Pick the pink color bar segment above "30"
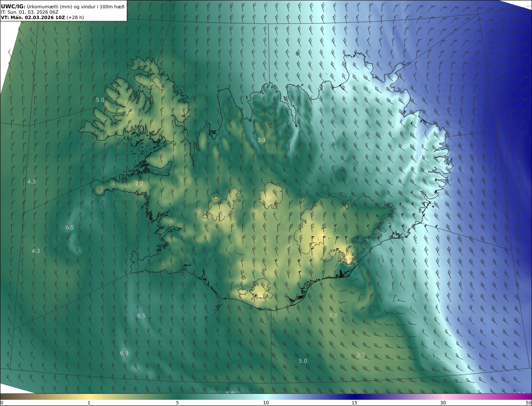This screenshot has width=532, height=406. (443, 396)
